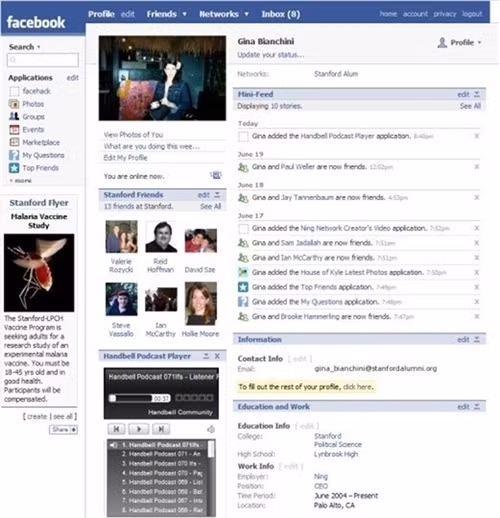Open Inbox (8) messages
500x518 pixels.
tap(281, 14)
